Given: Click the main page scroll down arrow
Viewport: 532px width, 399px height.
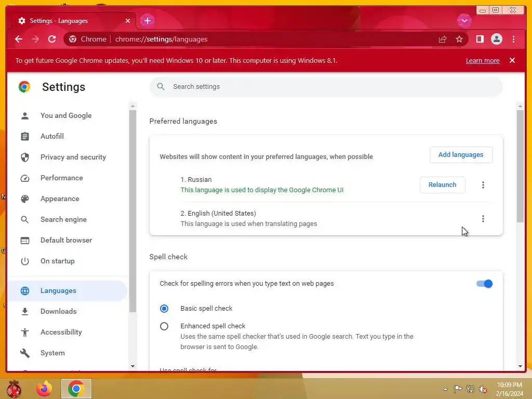Looking at the screenshot, I should [520, 366].
